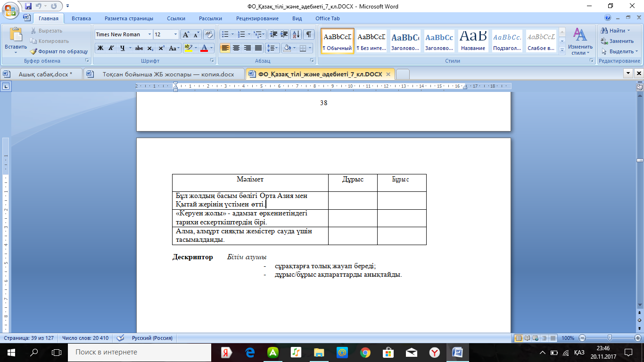This screenshot has width=644, height=362.
Task: Apply the Обычный style
Action: pyautogui.click(x=338, y=41)
